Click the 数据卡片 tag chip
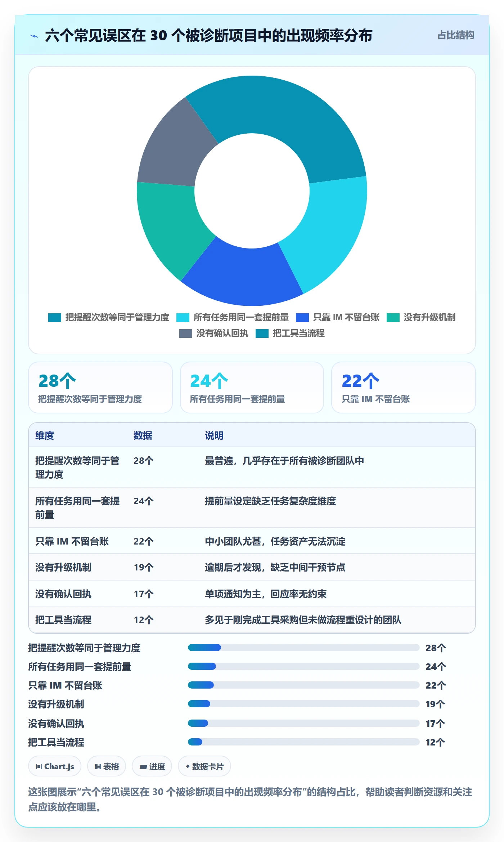 (x=204, y=766)
